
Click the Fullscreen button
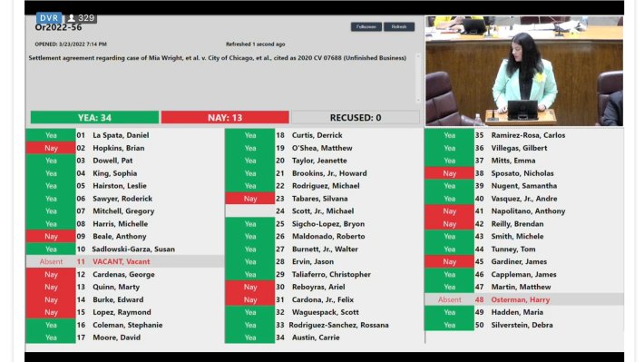[366, 26]
